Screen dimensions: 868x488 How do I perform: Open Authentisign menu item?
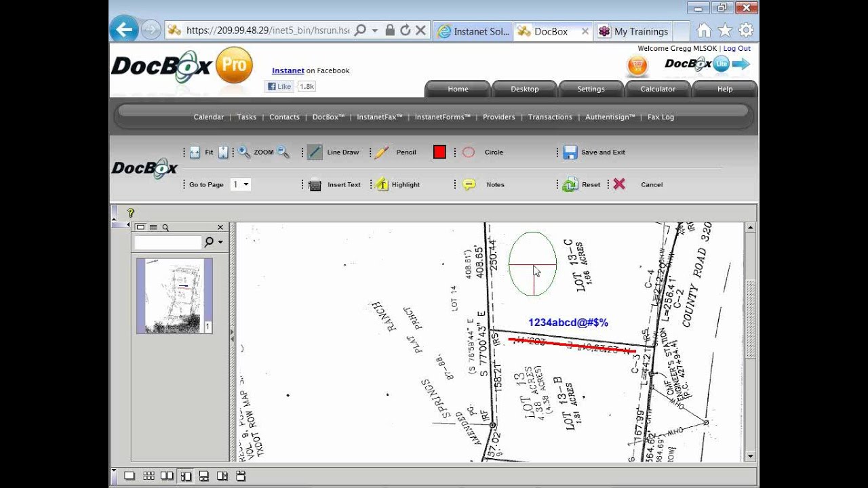click(x=610, y=117)
